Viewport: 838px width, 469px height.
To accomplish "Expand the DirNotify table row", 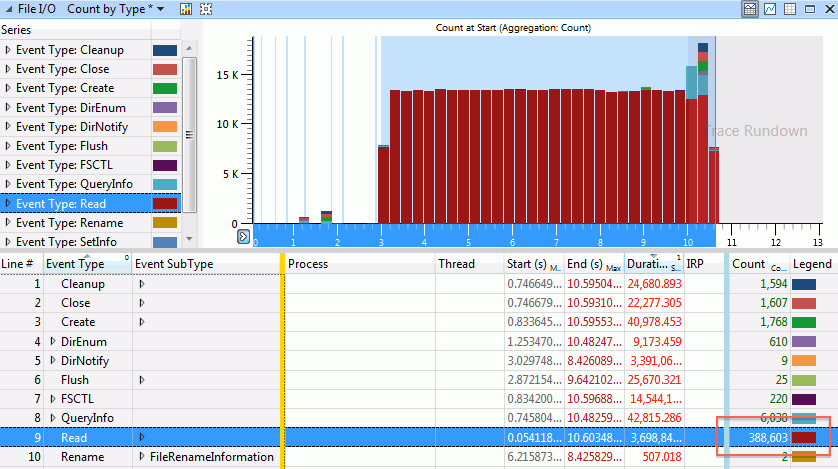I will click(x=52, y=360).
